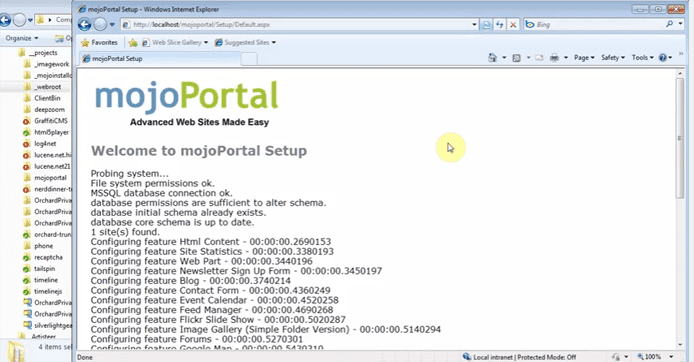This screenshot has width=694, height=362.
Task: Click the Done status text
Action: coord(85,357)
